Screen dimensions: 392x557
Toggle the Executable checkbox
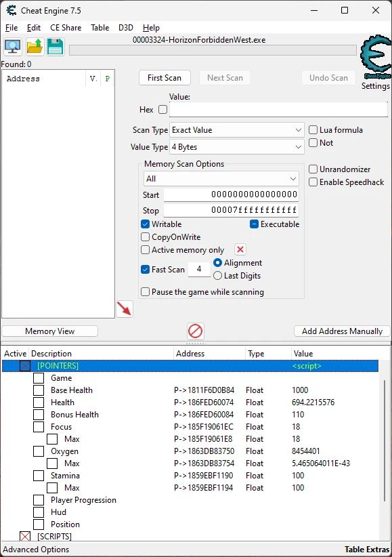click(x=255, y=224)
